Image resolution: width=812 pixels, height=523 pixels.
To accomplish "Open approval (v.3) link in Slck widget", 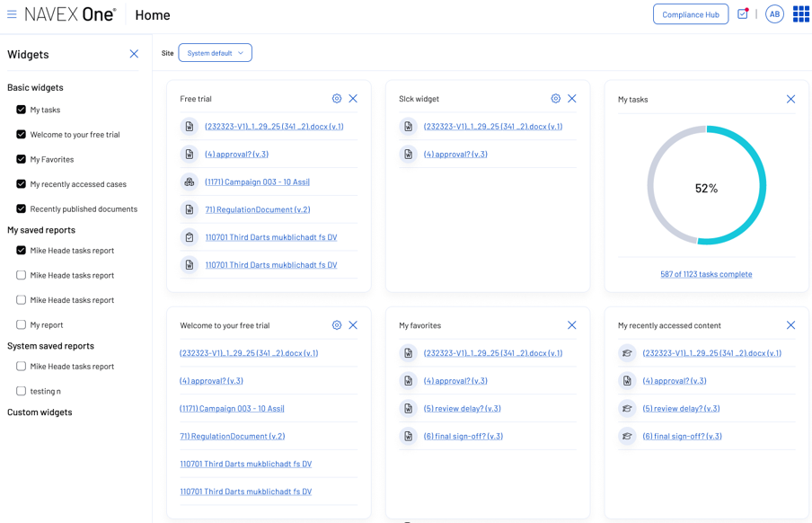I will pyautogui.click(x=455, y=154).
